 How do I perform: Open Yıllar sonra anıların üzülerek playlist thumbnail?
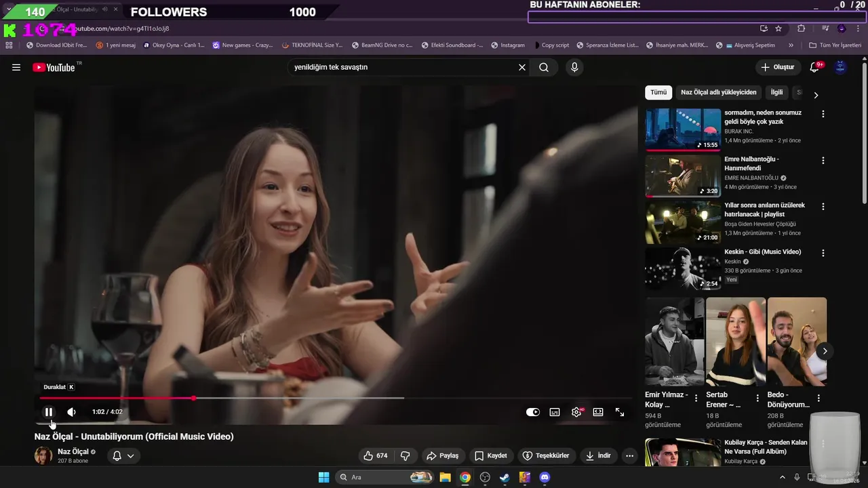coord(683,222)
